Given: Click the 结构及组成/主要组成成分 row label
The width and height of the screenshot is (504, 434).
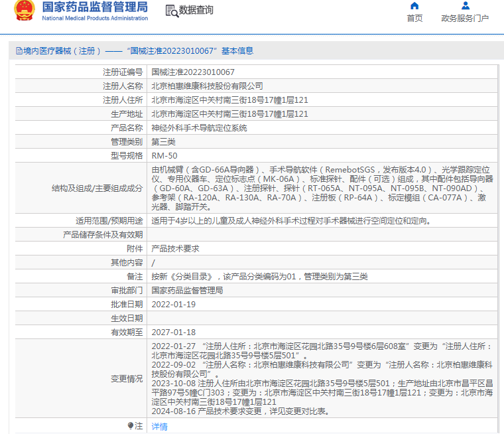Looking at the screenshot, I should 97,188.
